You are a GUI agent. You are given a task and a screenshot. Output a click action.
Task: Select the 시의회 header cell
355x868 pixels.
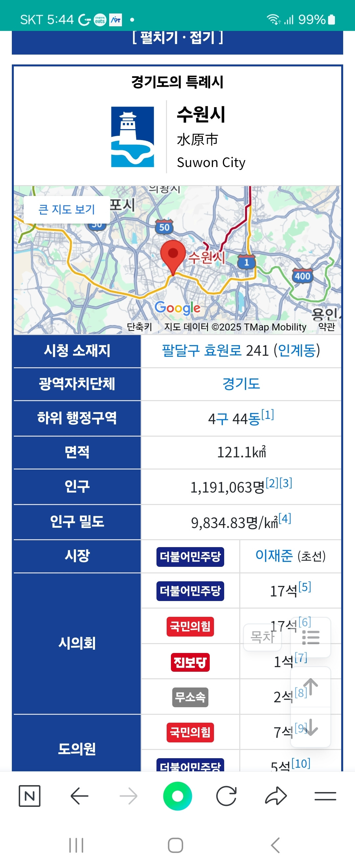pyautogui.click(x=77, y=643)
